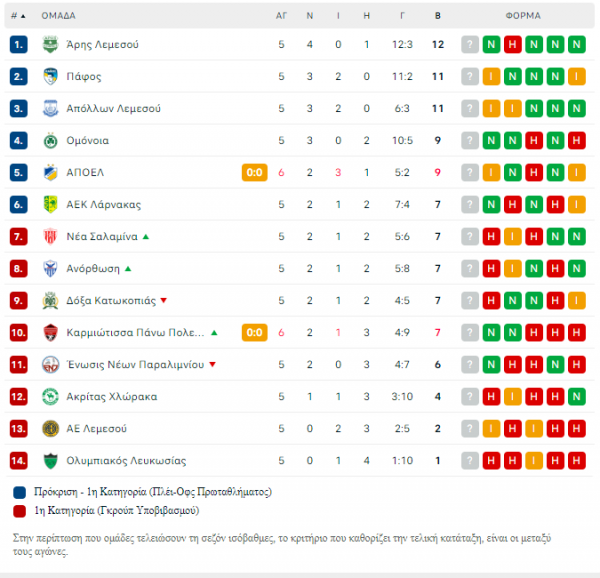Open the Ομόνοια club crest

pyautogui.click(x=50, y=141)
